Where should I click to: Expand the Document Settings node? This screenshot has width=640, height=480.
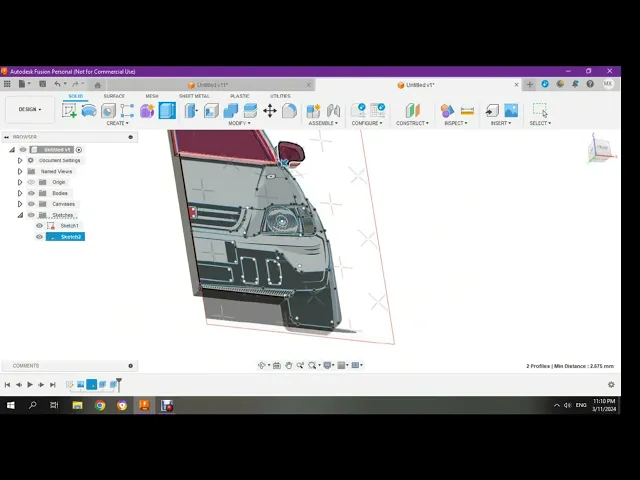pos(20,160)
